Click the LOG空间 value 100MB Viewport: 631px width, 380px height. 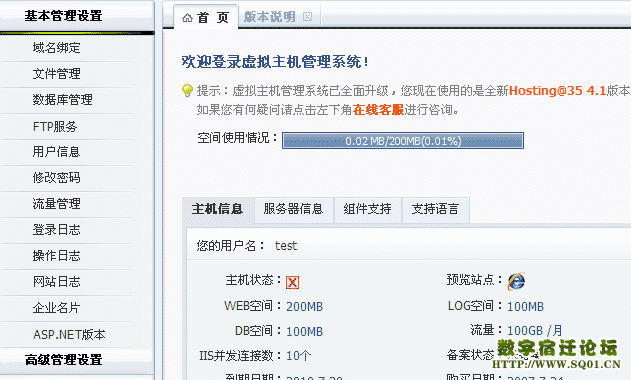(526, 307)
